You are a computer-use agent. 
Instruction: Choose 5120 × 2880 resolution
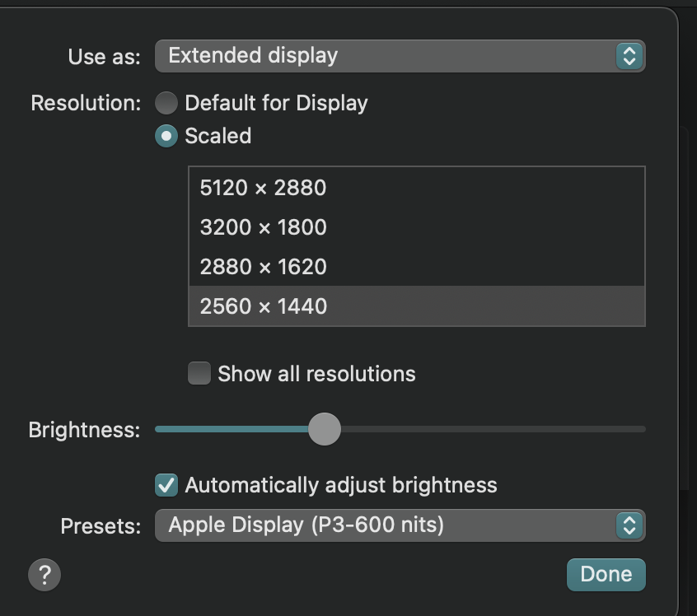(264, 188)
